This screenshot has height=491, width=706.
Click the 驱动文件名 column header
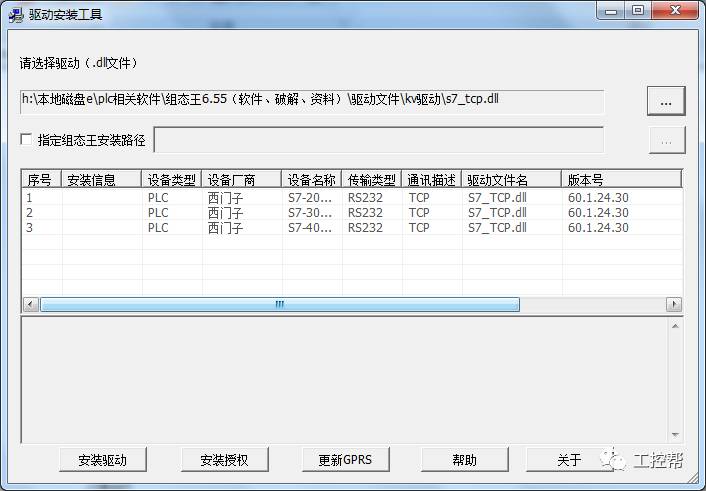pyautogui.click(x=510, y=180)
